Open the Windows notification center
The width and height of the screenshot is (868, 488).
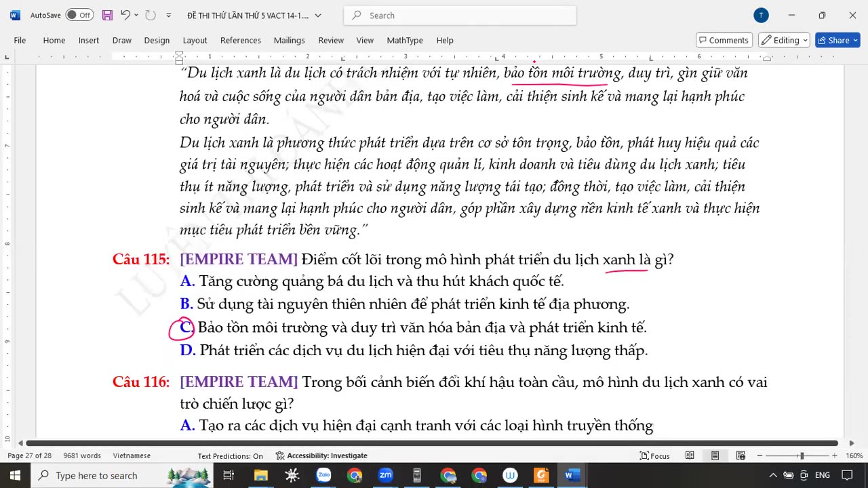pyautogui.click(x=847, y=476)
